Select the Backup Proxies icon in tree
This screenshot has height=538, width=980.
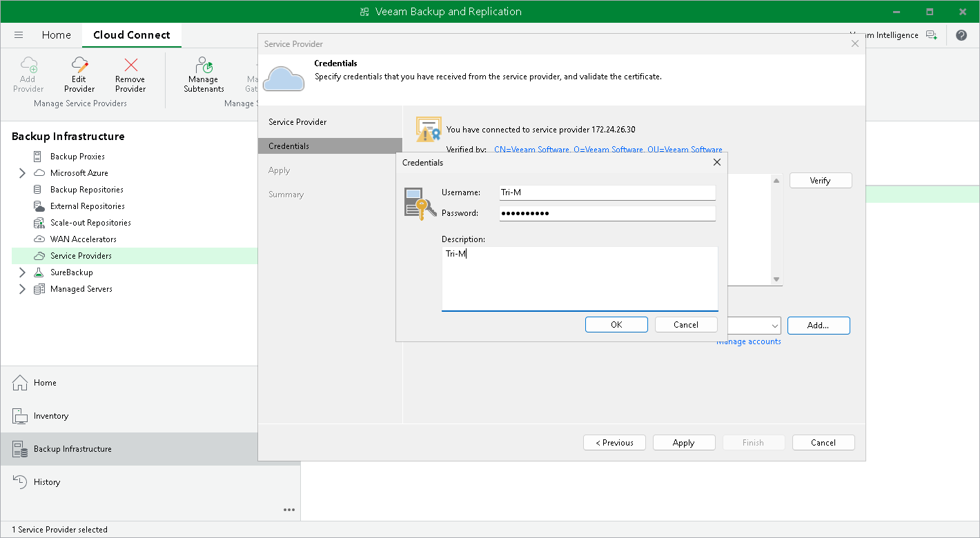tap(39, 157)
